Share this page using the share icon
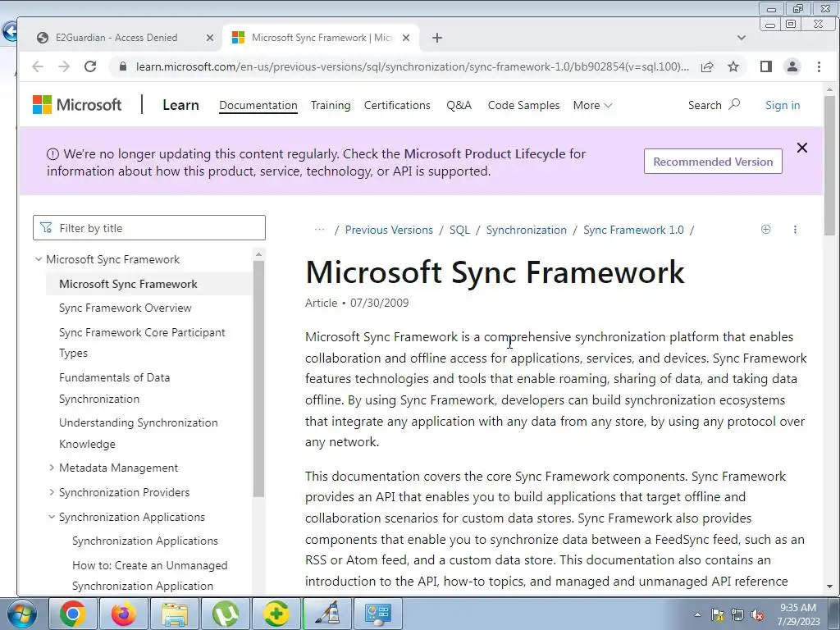Screen dimensions: 840x630 tap(707, 66)
